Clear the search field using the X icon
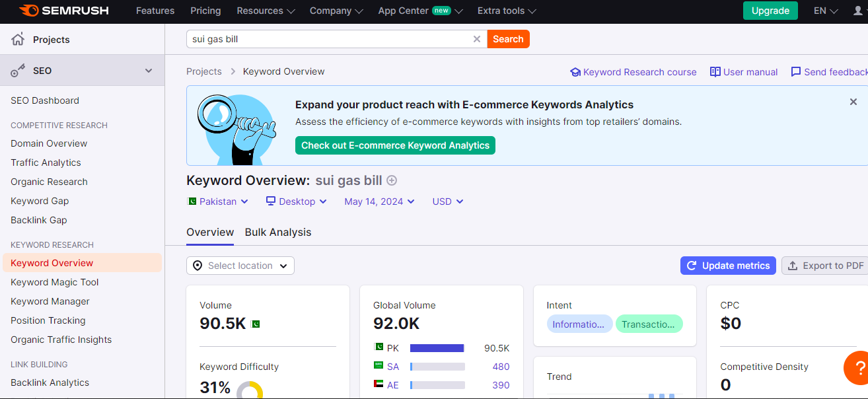This screenshot has width=868, height=399. [477, 39]
